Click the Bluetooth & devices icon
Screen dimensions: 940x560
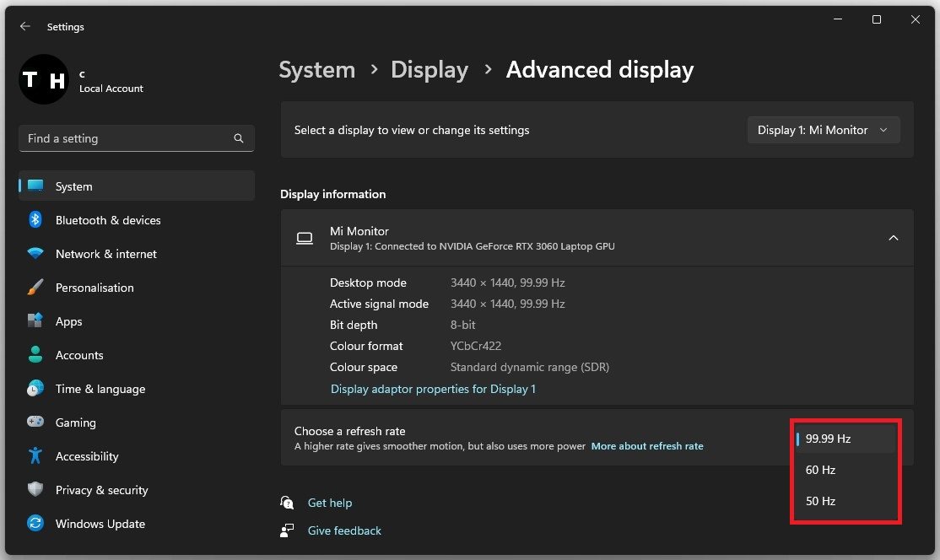35,220
